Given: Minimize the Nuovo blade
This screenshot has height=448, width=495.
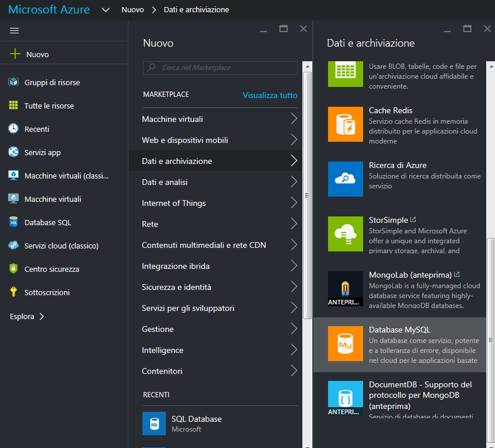Looking at the screenshot, I should tap(263, 30).
